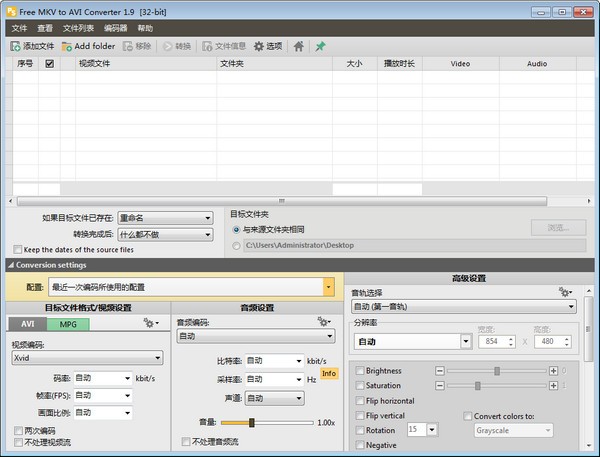600x457 pixels.
Task: Open the 编码器 menu
Action: [x=116, y=28]
